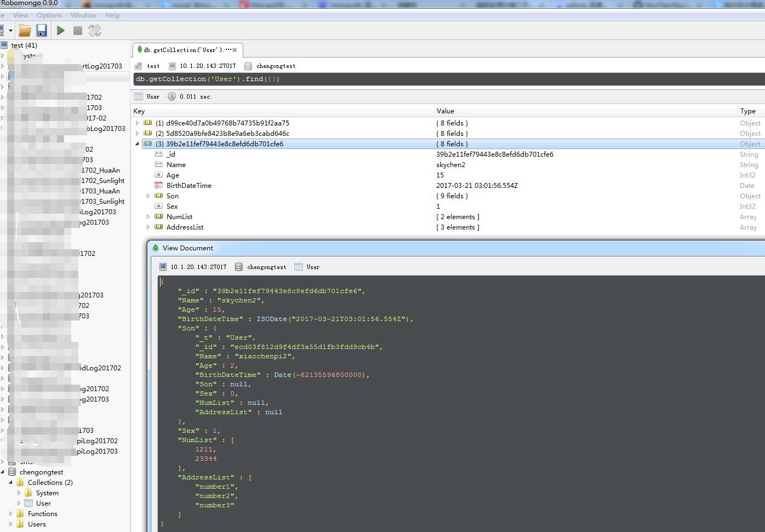The width and height of the screenshot is (765, 532).
Task: Click the User collection table icon
Action: point(28,504)
